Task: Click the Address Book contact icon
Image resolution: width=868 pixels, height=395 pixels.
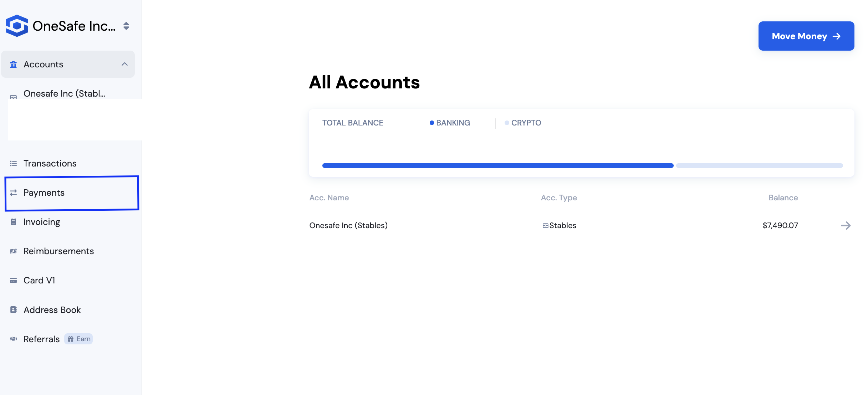Action: (x=14, y=309)
